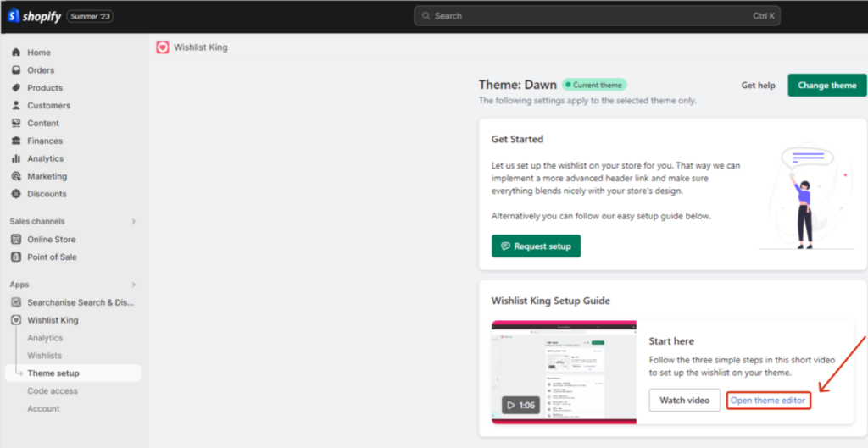This screenshot has width=868, height=448.
Task: Click the Marketing target icon
Action: coord(16,176)
